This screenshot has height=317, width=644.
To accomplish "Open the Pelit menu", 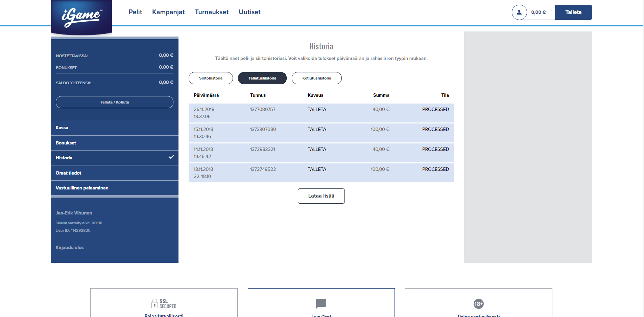I will [x=135, y=12].
